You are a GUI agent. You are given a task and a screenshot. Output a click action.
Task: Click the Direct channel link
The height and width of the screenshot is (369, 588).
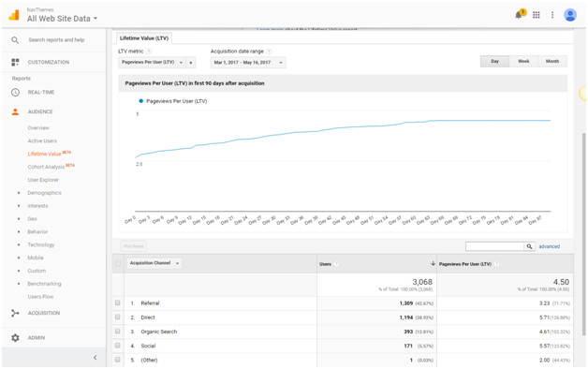[x=148, y=317]
